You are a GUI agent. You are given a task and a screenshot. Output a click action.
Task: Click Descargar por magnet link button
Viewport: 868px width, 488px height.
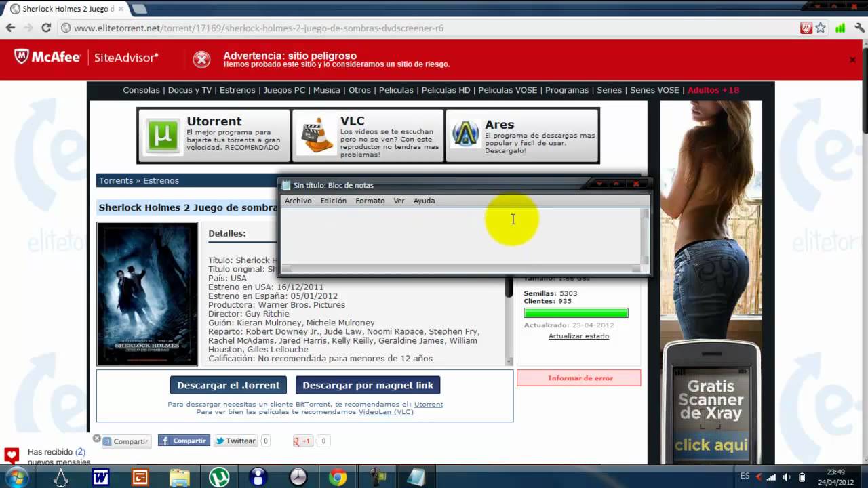coord(368,385)
